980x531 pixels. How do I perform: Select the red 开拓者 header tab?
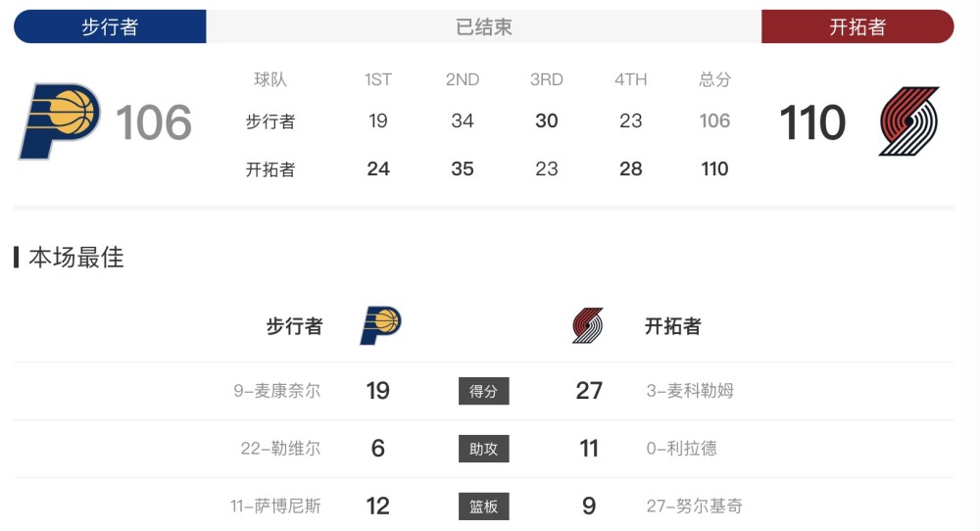point(857,26)
